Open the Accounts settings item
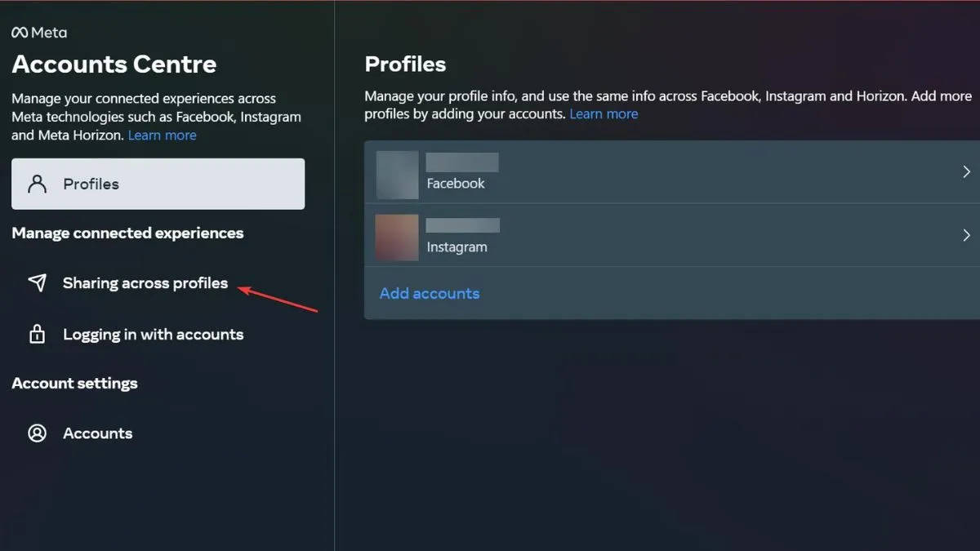 [98, 433]
